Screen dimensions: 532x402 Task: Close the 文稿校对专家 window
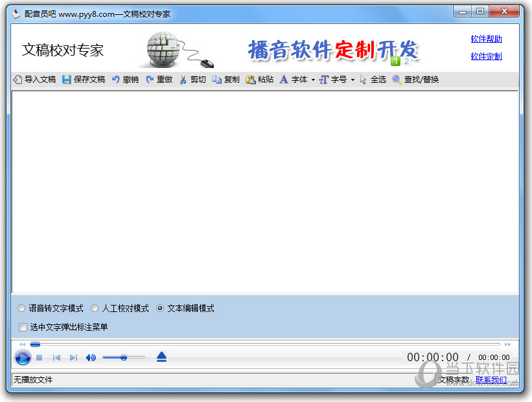[504, 12]
